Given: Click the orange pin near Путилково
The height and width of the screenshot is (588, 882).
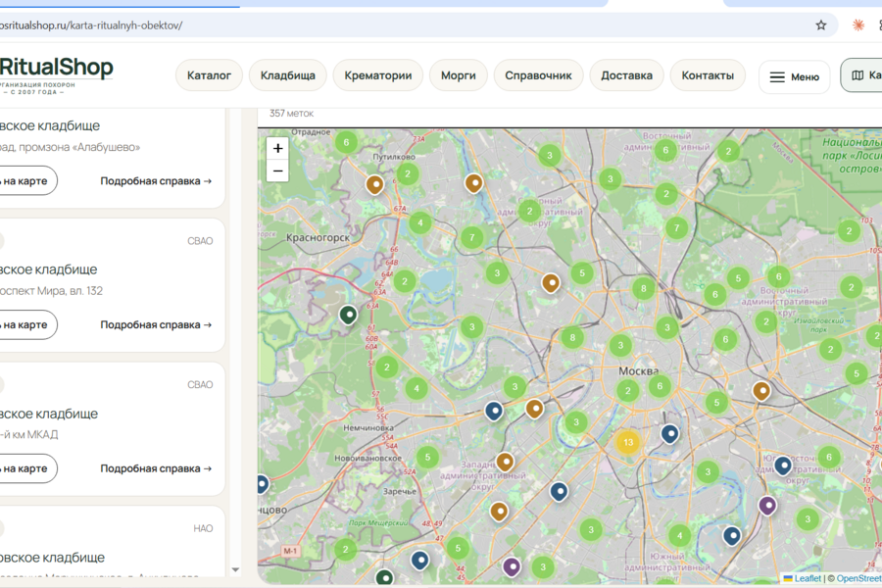Looking at the screenshot, I should (x=375, y=184).
